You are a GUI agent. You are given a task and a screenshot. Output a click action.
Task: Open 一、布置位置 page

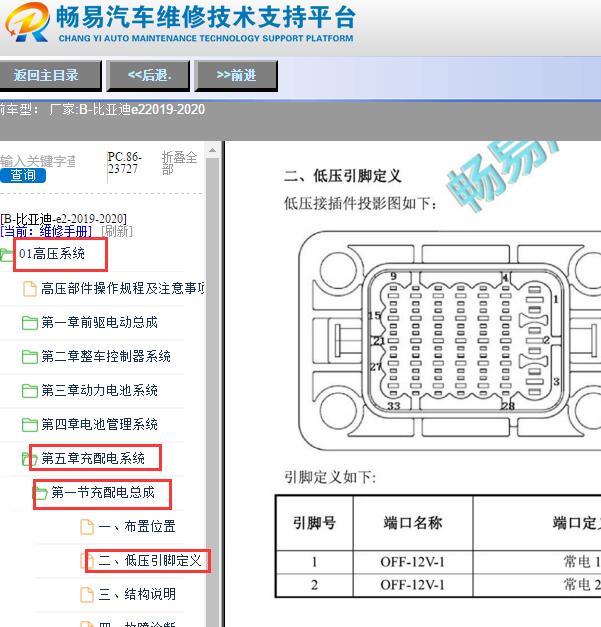click(x=137, y=526)
